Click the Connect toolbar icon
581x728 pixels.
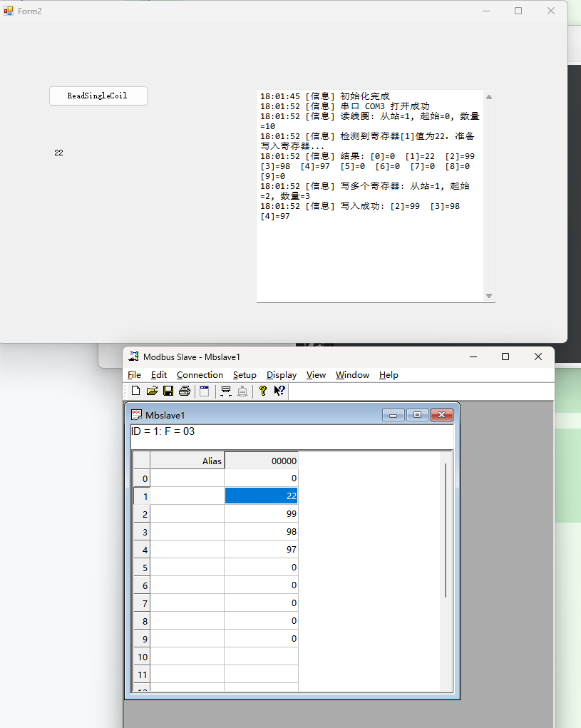pyautogui.click(x=226, y=391)
